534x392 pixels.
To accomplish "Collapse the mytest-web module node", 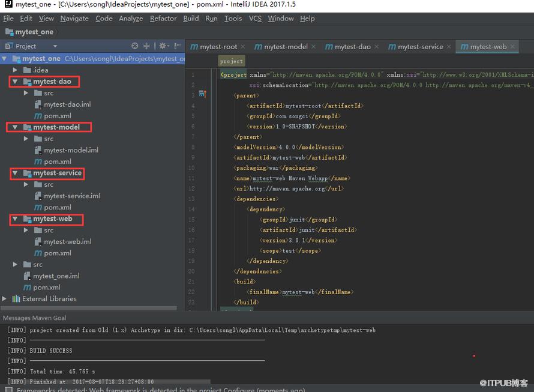I will (x=15, y=219).
